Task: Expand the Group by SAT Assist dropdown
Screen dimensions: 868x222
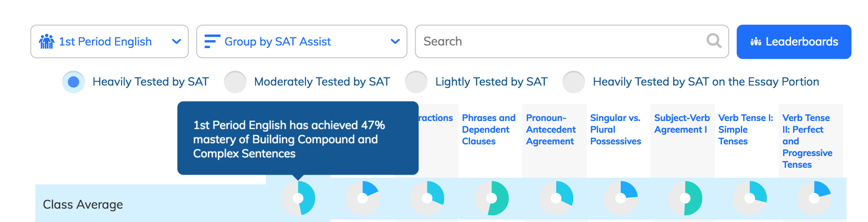Action: [x=302, y=41]
